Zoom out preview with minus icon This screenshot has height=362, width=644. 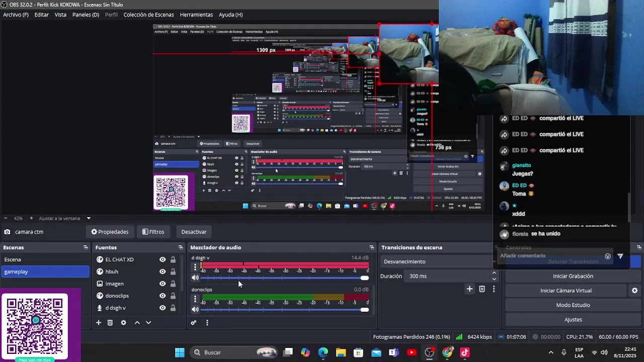[x=6, y=218]
